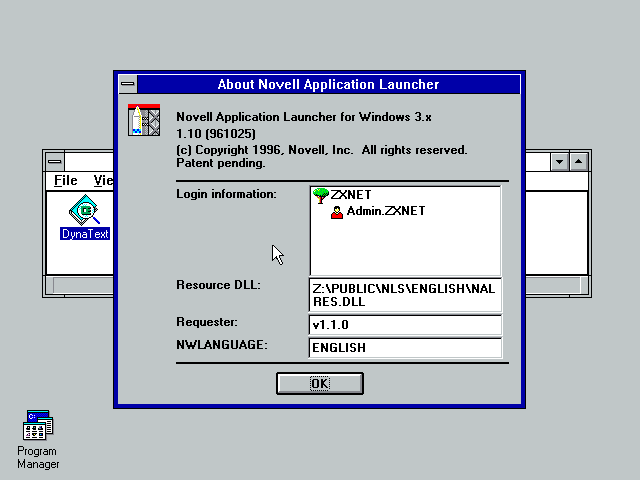Click the About Novell Application Launcher title bar
640x480 pixels.
coord(329,84)
